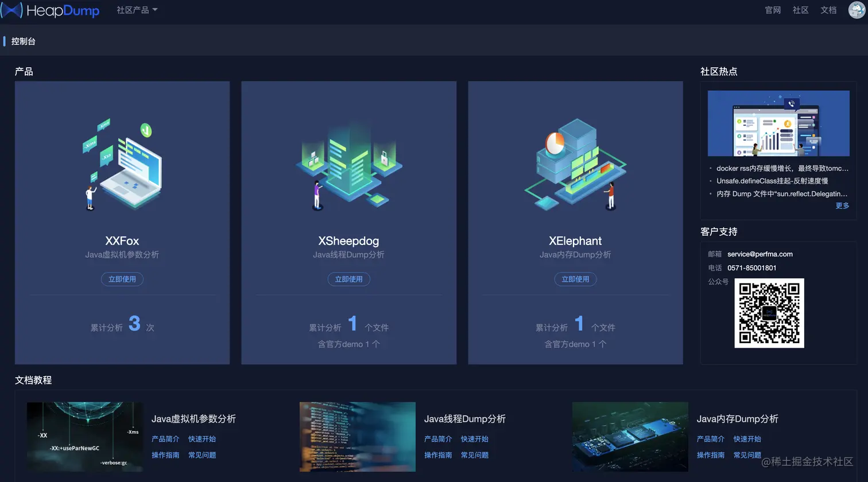Screen dimensions: 868x482
Task: Open the Unsafe.defineClass挂起 article
Action: pyautogui.click(x=772, y=181)
